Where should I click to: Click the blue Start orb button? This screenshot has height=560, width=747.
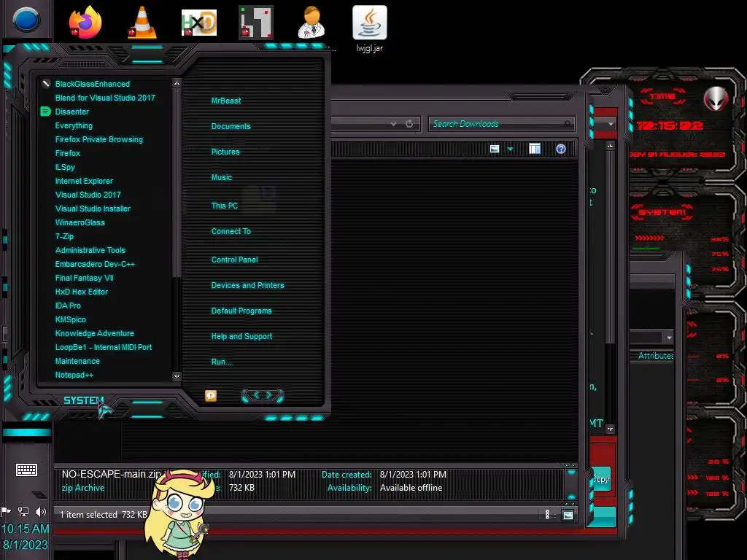(x=26, y=20)
